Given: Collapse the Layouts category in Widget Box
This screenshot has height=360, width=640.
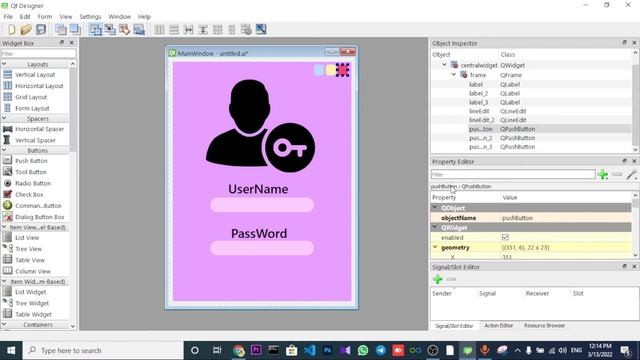Looking at the screenshot, I should [x=4, y=64].
